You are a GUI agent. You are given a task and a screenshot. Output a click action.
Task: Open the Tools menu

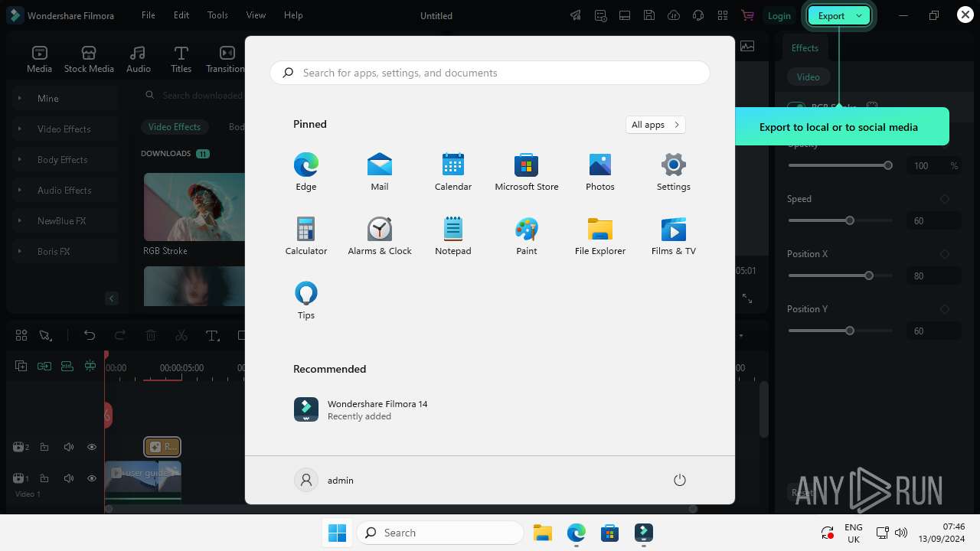click(217, 15)
